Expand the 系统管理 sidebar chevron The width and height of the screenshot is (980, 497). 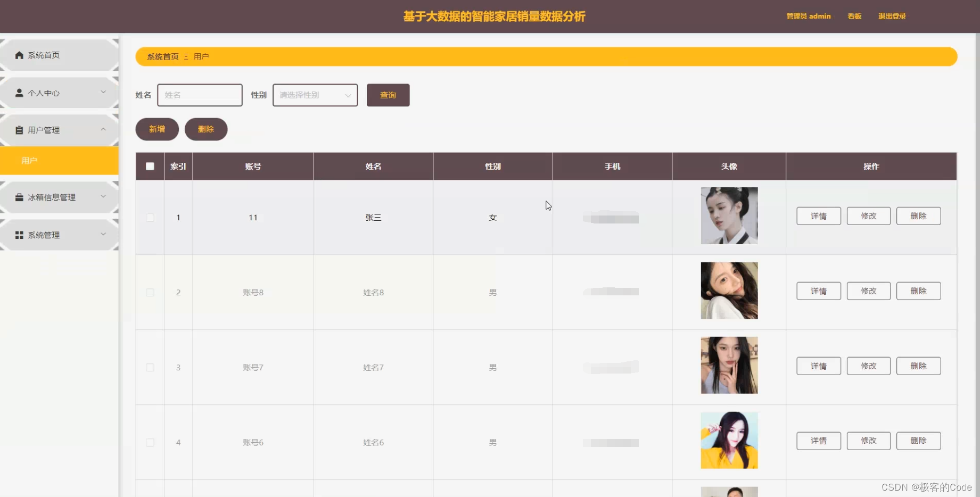click(x=103, y=234)
